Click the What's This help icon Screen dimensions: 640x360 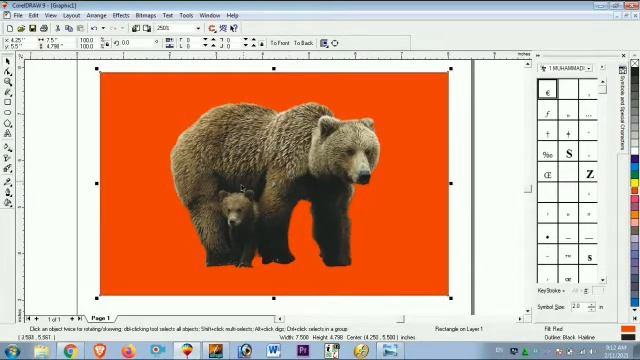(x=234, y=28)
